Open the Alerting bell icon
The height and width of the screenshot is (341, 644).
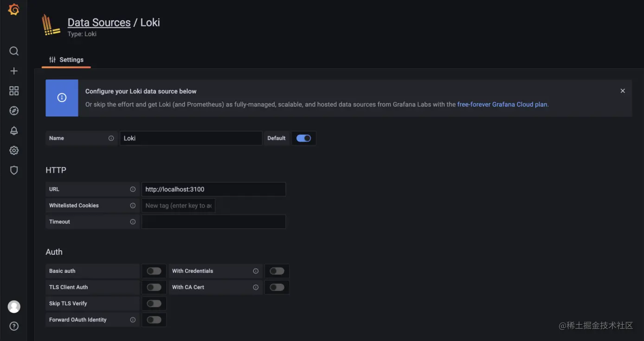[x=14, y=131]
